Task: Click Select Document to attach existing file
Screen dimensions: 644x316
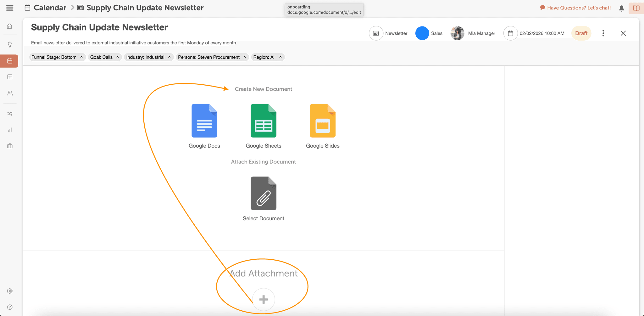Action: [x=264, y=193]
